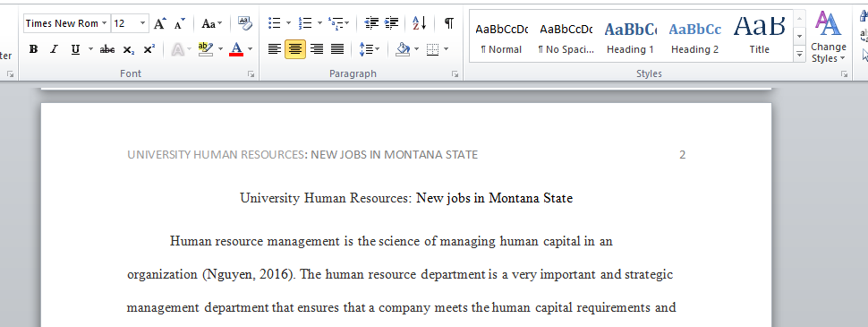Open the font name combo box
The image size is (868, 327).
[x=66, y=23]
